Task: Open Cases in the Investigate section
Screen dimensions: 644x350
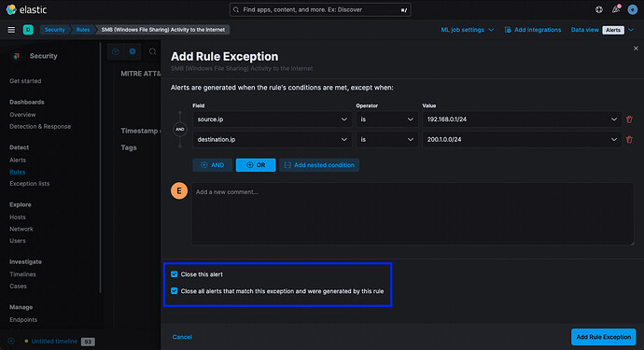Action: [x=18, y=286]
